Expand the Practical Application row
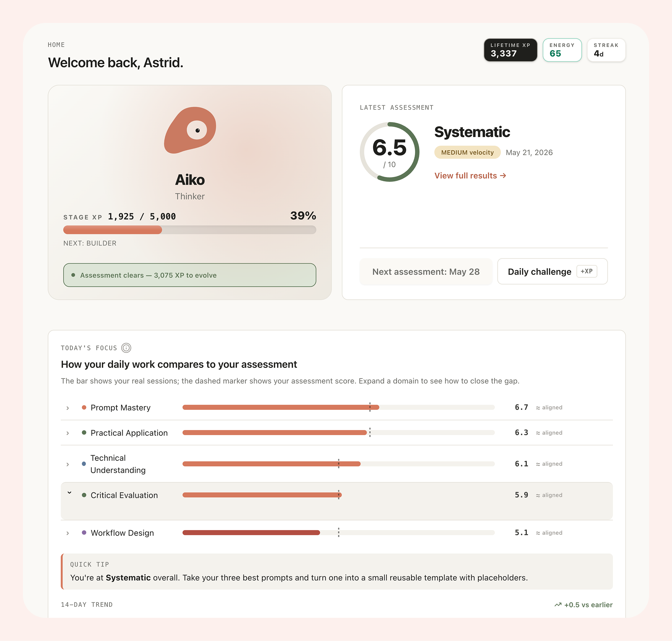This screenshot has height=641, width=672. coord(68,433)
